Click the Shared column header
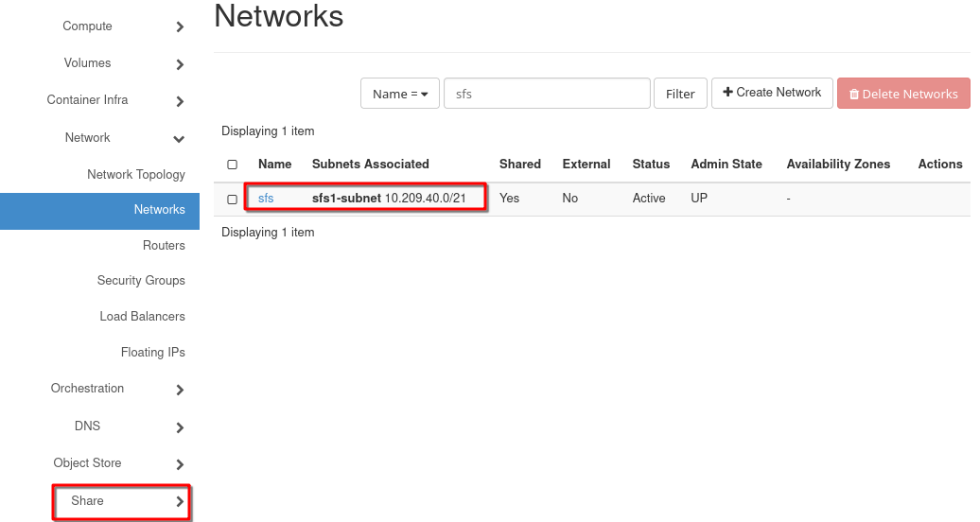 pos(520,164)
